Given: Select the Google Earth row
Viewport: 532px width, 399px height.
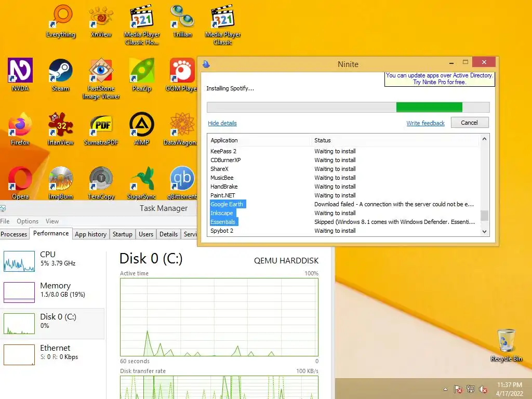Looking at the screenshot, I should click(344, 204).
